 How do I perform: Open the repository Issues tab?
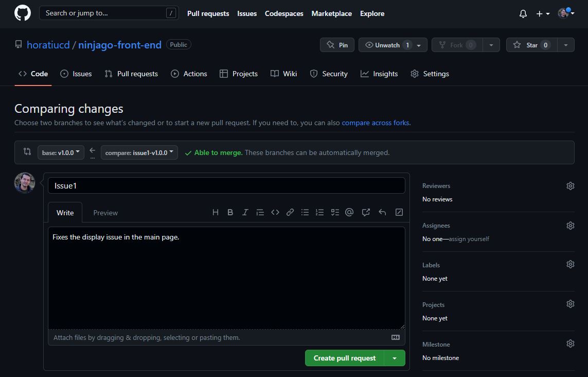(x=76, y=74)
